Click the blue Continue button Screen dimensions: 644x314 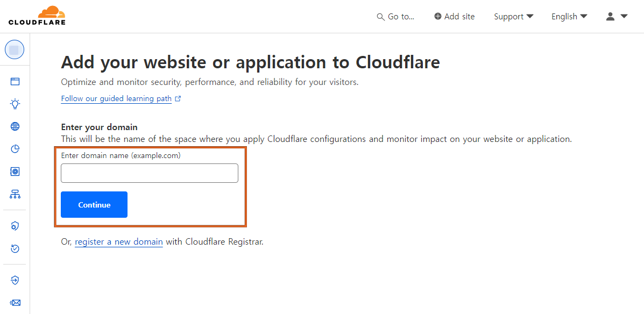click(94, 204)
